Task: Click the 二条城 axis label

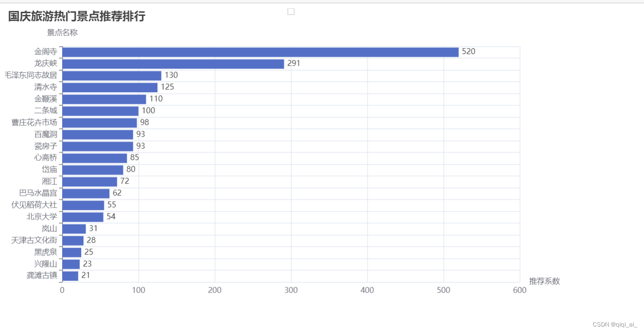Action: pos(46,111)
